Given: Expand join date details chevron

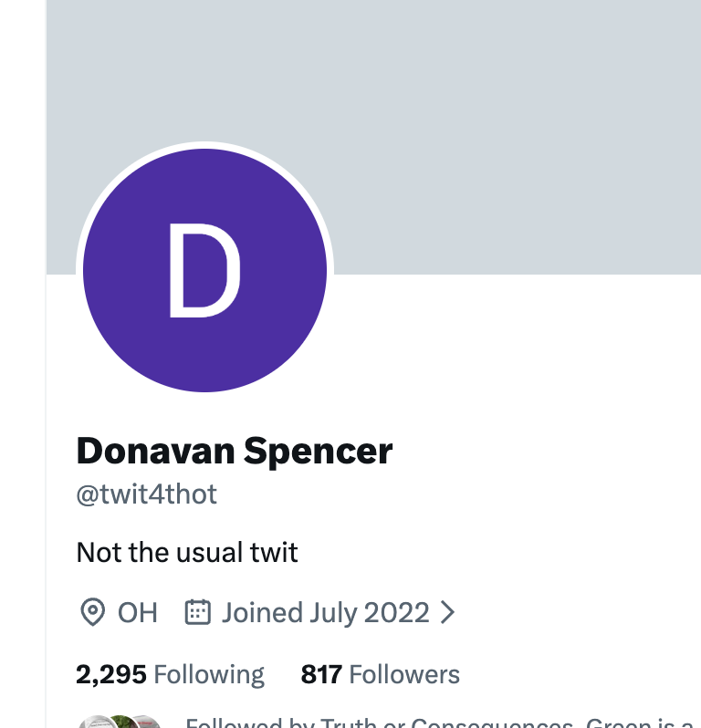Looking at the screenshot, I should click(447, 612).
